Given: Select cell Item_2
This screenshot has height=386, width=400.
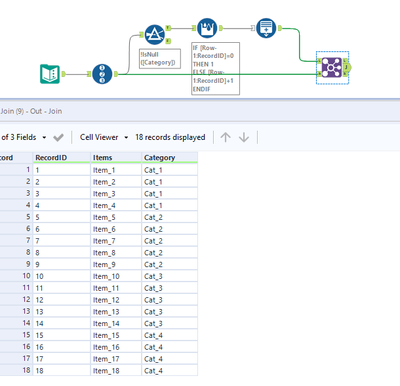Looking at the screenshot, I should 116,182.
